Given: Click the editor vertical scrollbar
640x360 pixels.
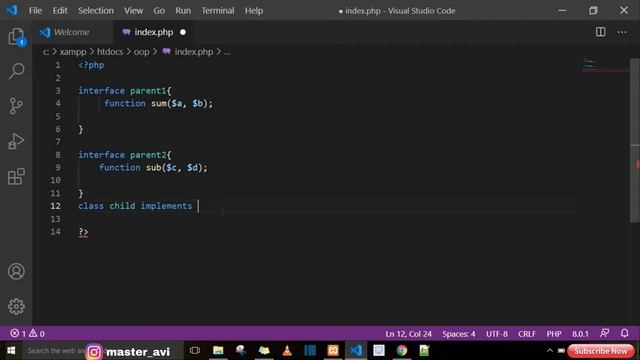Looking at the screenshot, I should 635,141.
